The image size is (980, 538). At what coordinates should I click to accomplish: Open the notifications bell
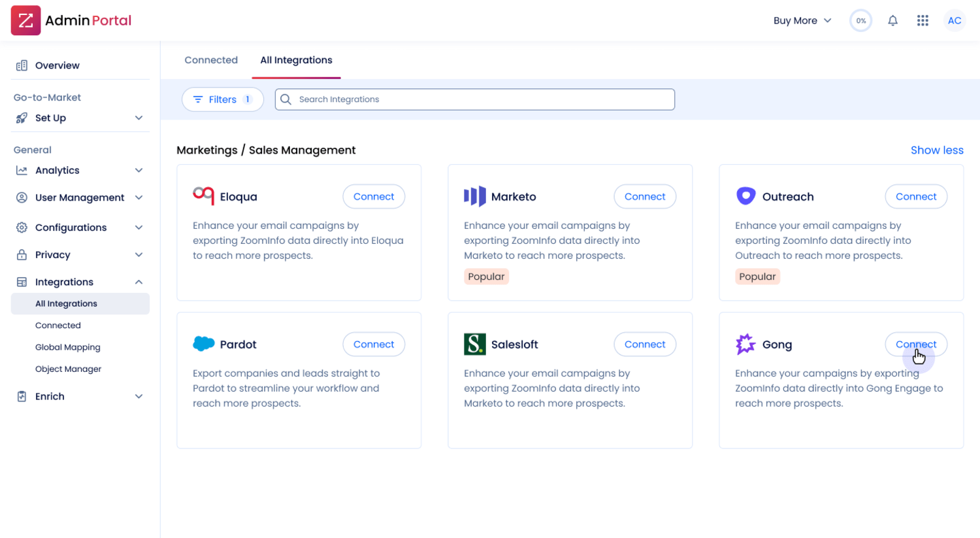[x=892, y=21]
